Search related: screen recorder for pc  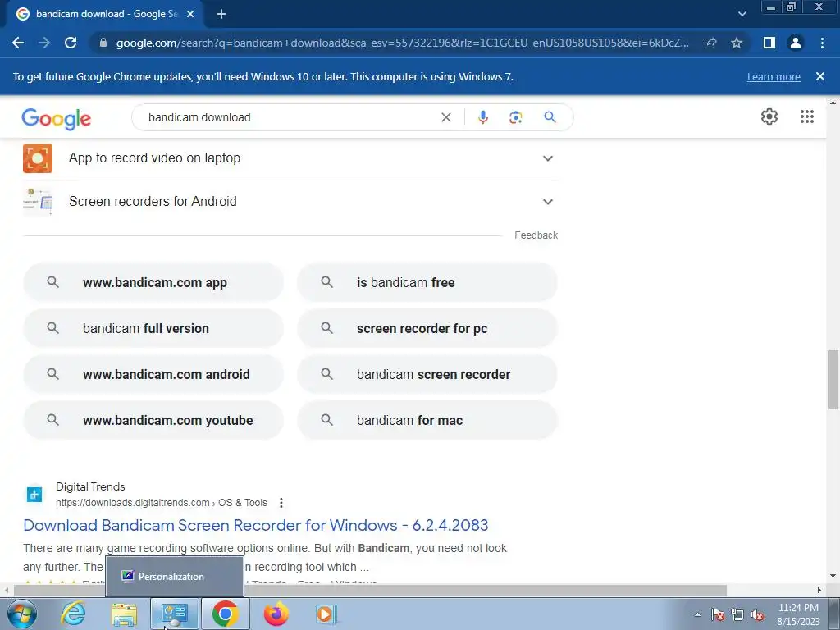(x=427, y=328)
